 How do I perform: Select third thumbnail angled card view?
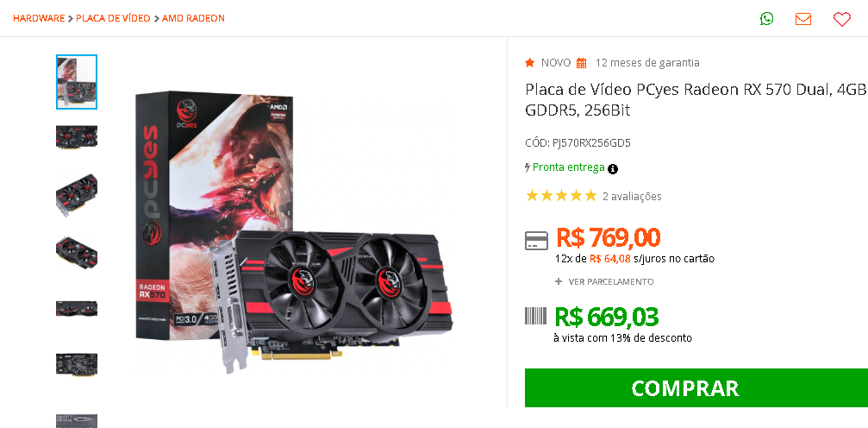pos(77,195)
